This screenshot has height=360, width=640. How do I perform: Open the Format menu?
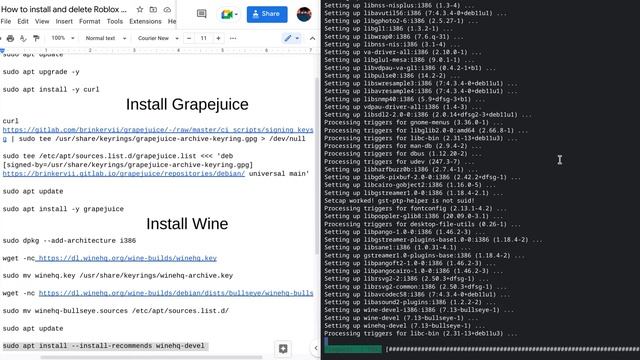(x=89, y=21)
